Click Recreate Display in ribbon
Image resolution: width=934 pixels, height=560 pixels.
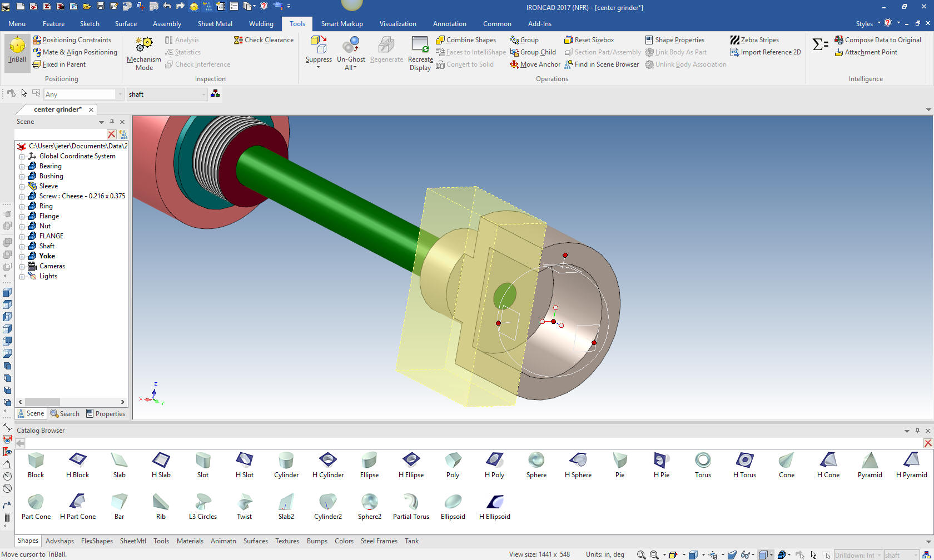[x=420, y=53]
